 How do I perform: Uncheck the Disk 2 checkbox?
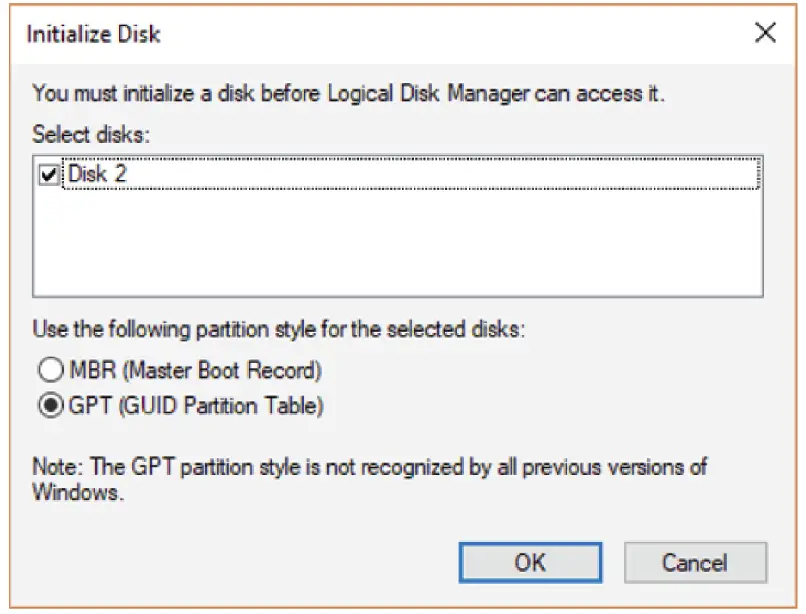click(48, 174)
